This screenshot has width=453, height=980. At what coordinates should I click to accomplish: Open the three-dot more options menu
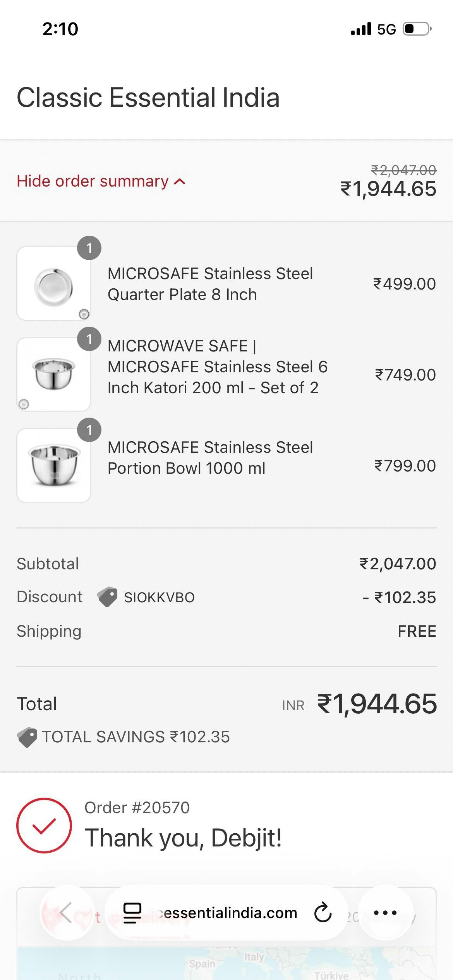(x=385, y=912)
